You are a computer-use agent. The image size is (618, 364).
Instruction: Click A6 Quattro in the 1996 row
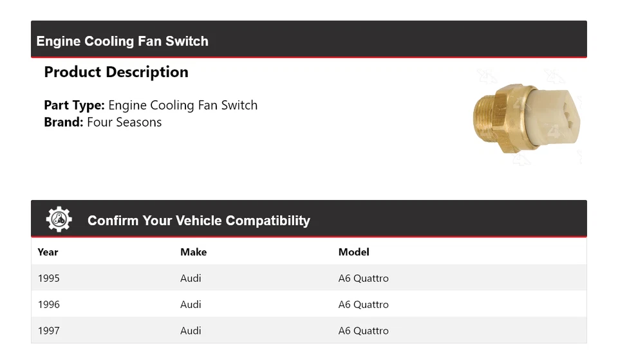click(x=363, y=305)
